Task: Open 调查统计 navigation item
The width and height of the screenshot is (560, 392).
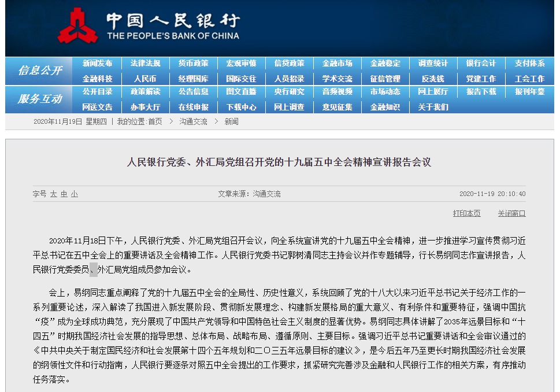Action: coord(433,63)
